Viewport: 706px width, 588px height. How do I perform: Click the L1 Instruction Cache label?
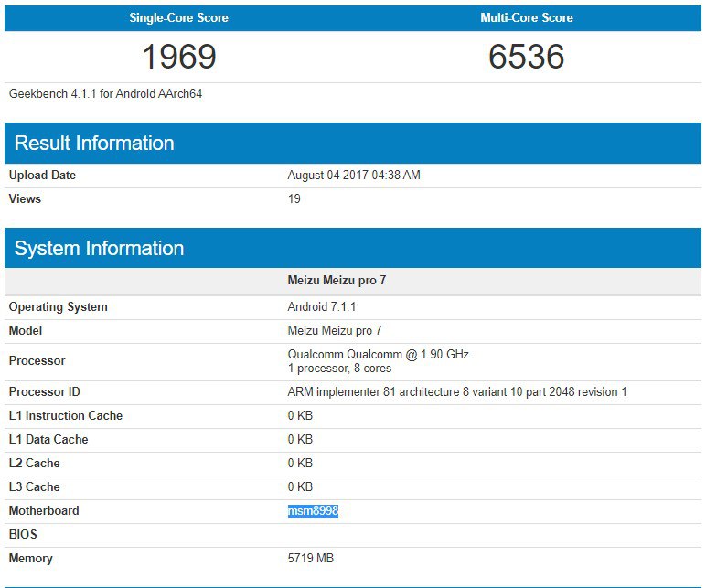(x=65, y=415)
